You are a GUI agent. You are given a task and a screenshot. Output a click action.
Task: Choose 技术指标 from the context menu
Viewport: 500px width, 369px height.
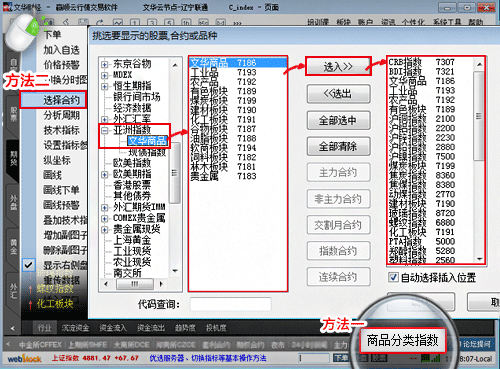pos(61,130)
